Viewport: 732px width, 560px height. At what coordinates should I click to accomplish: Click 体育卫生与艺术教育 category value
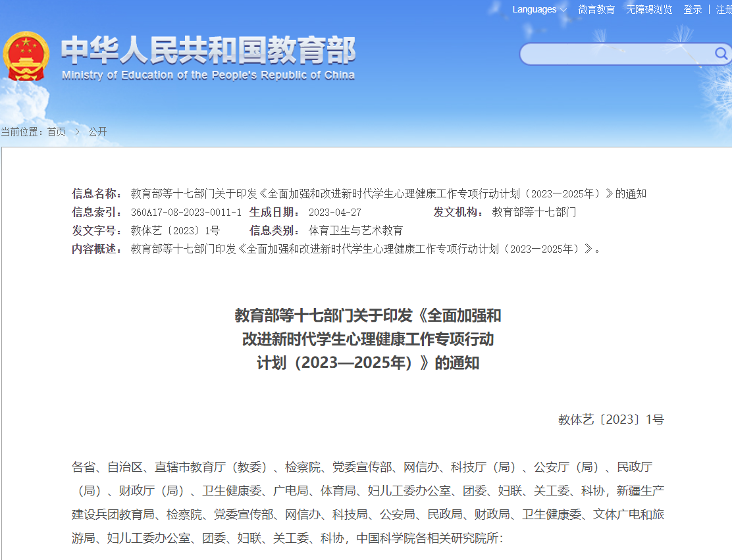[x=355, y=230]
